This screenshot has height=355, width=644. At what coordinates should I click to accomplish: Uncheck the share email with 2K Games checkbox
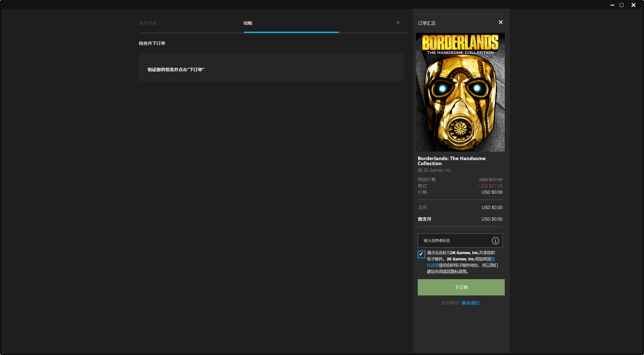click(x=421, y=254)
